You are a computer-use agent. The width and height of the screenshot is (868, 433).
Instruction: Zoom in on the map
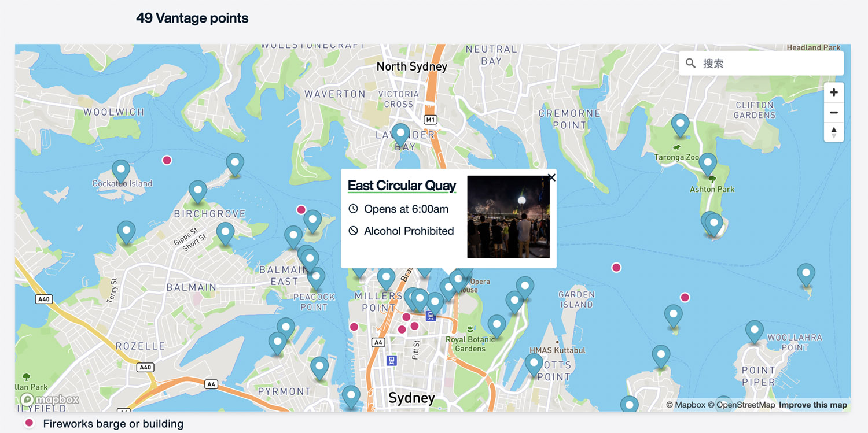[833, 92]
